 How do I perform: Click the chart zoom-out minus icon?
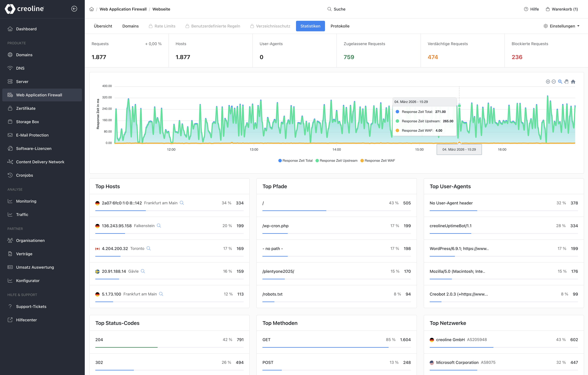pyautogui.click(x=554, y=82)
